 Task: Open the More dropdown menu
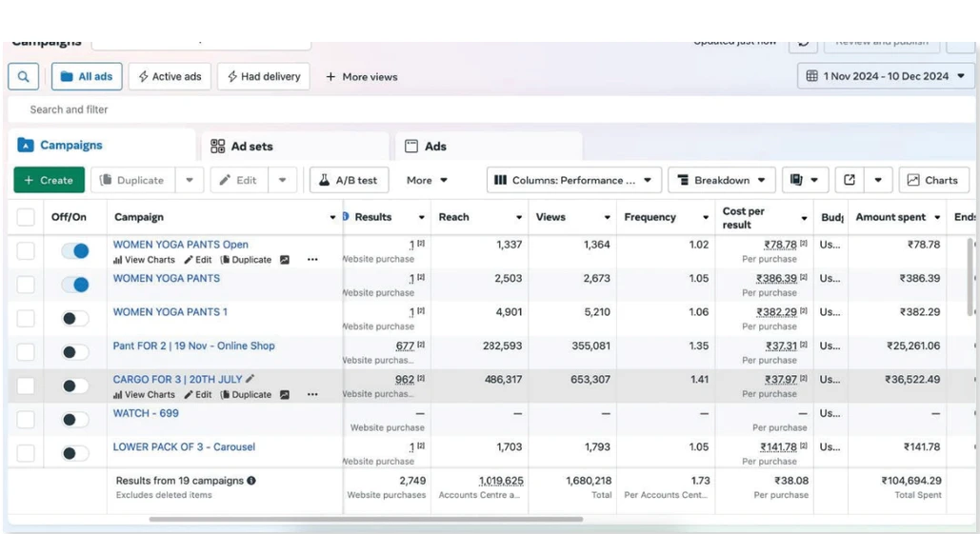pos(427,180)
